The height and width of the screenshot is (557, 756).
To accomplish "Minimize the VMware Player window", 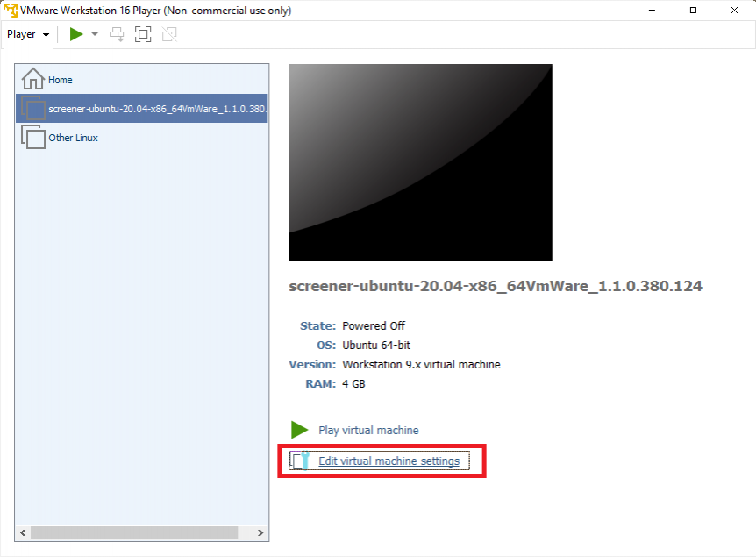I will [x=652, y=11].
